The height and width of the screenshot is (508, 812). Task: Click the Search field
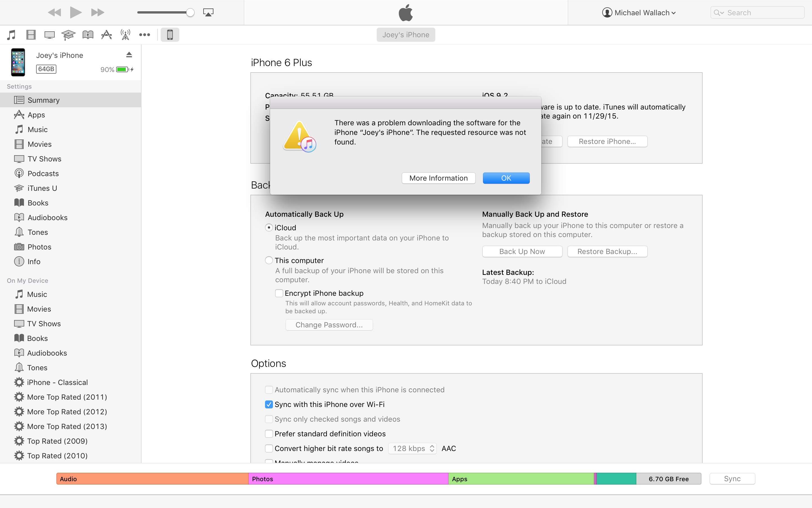coord(757,13)
